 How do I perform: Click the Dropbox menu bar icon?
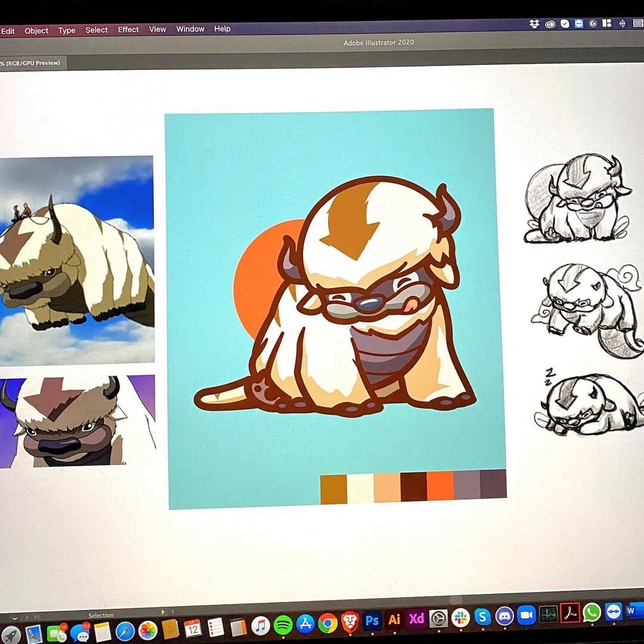[534, 24]
